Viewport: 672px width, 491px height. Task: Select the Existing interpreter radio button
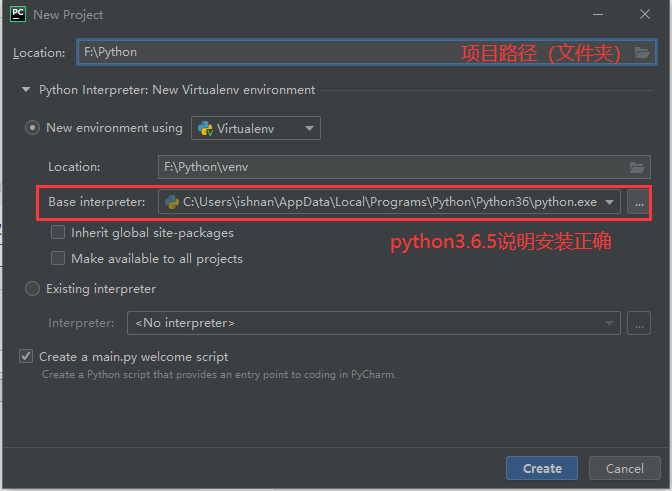(33, 289)
